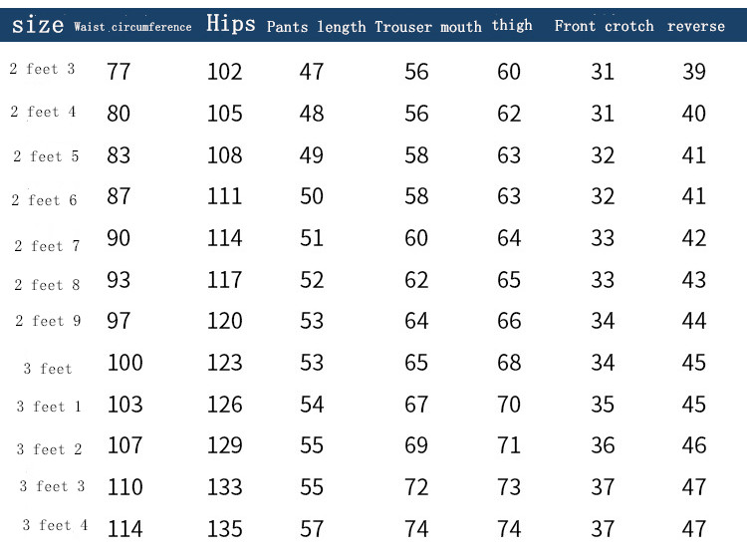Select the 'Hips' column header

point(231,24)
